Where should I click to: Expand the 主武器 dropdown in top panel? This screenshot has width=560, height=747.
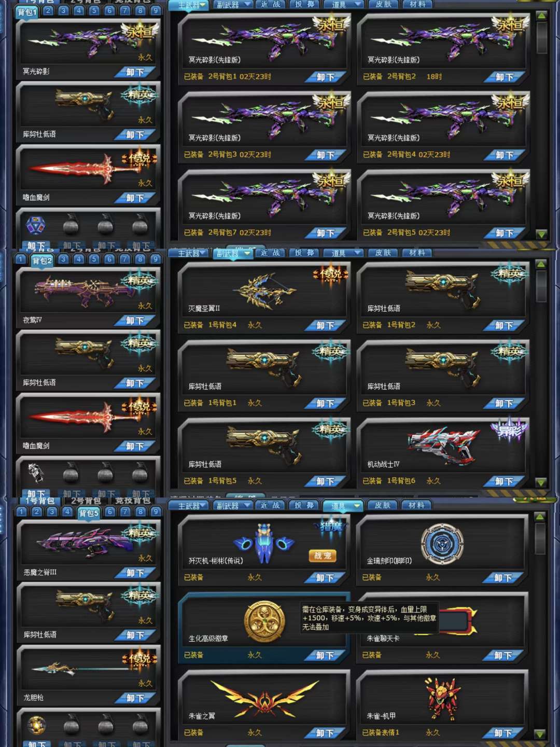[189, 5]
